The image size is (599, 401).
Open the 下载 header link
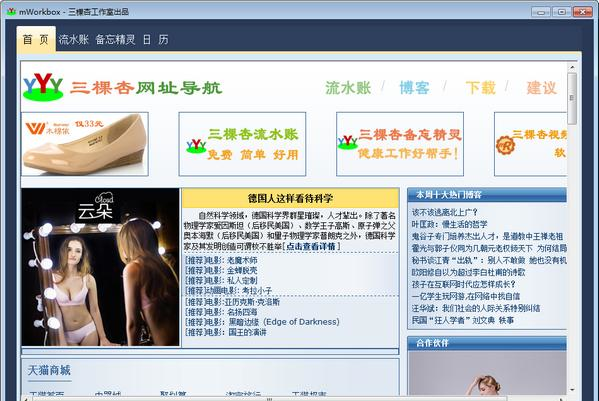click(481, 88)
